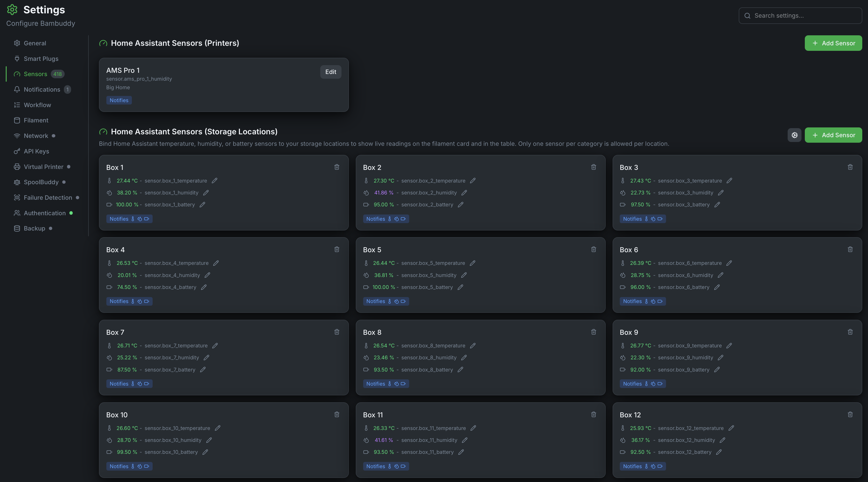Edit sensor.box_1_battery binding

[202, 204]
